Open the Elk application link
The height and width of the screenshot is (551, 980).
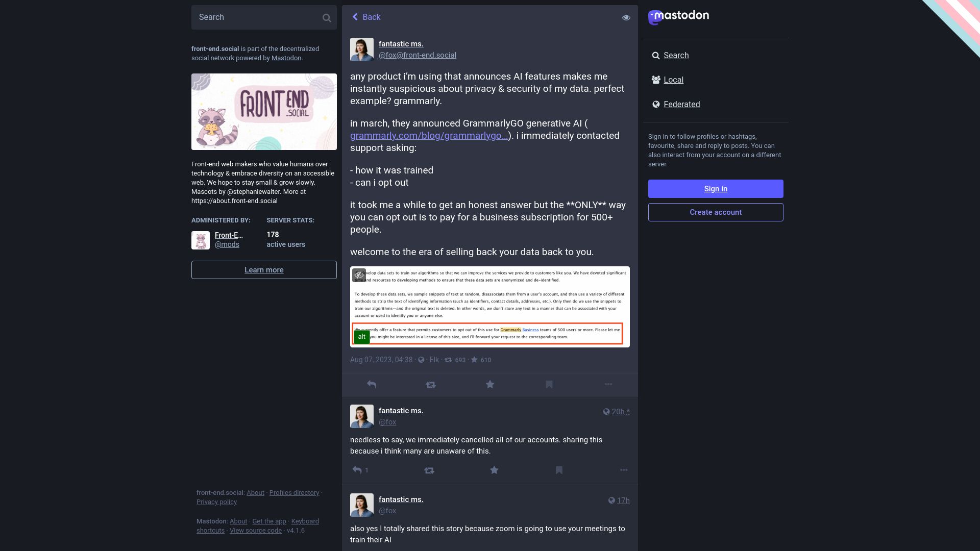(x=434, y=360)
